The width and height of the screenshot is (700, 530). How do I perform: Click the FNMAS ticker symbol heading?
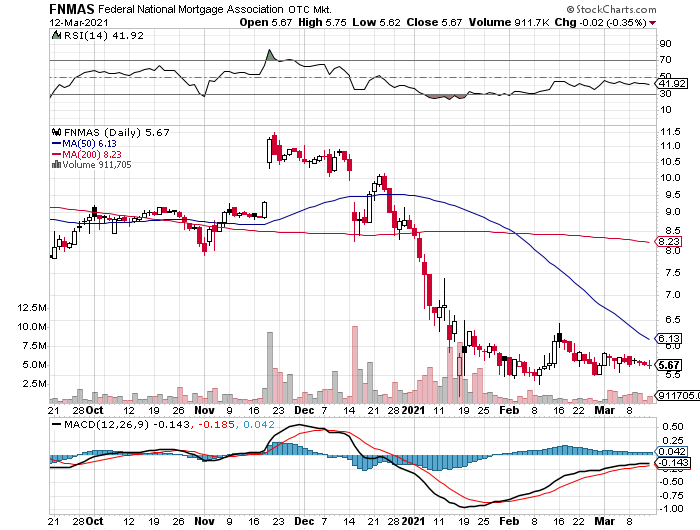point(72,9)
